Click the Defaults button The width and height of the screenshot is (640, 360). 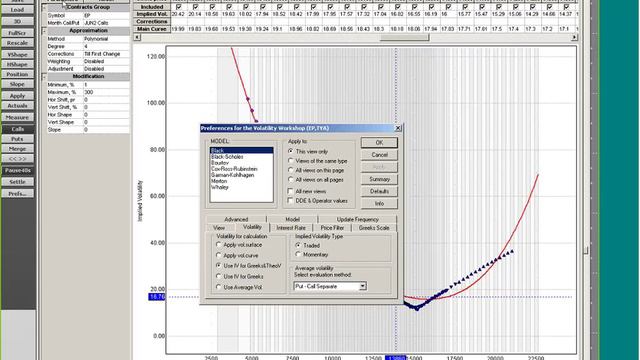[379, 191]
